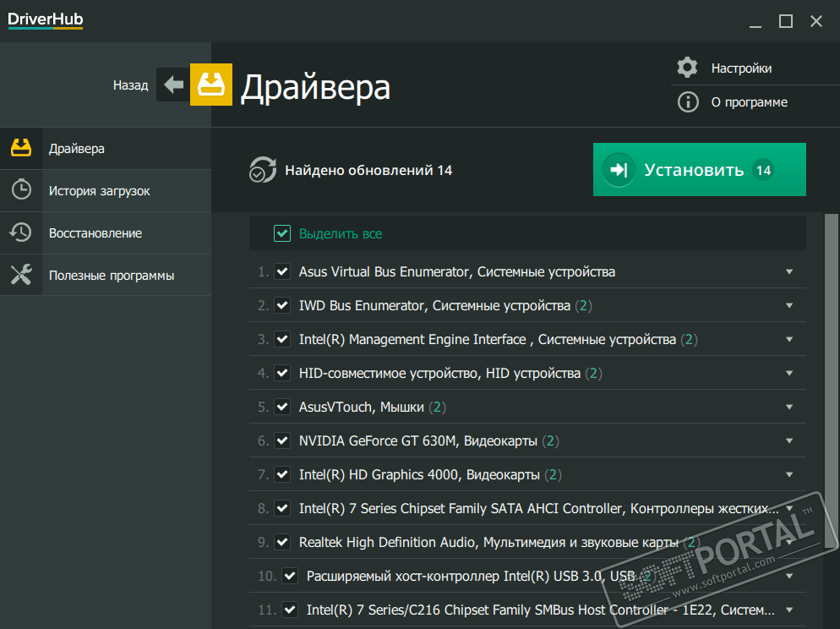
Task: Click the arrow icon inside Установить button
Action: point(619,170)
